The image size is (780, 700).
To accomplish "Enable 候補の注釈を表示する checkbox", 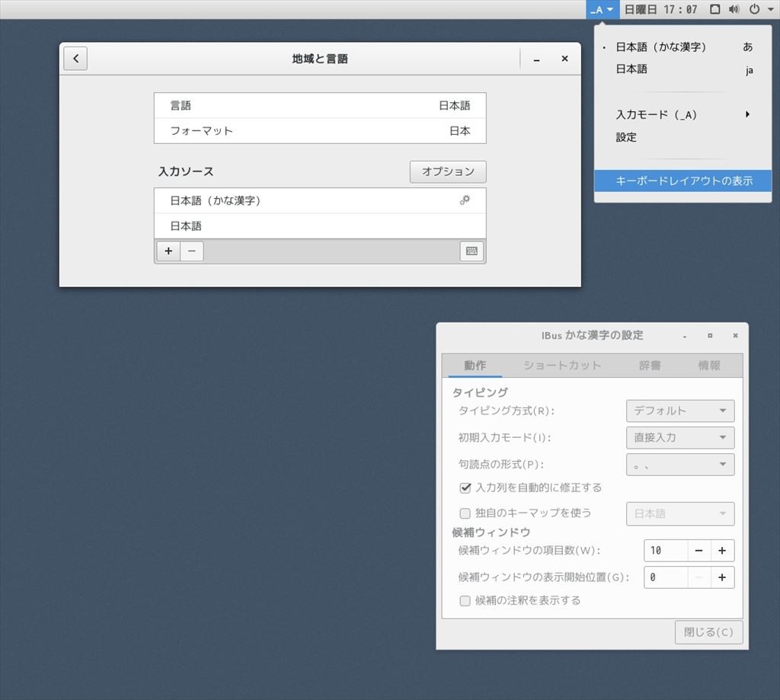I will 465,600.
